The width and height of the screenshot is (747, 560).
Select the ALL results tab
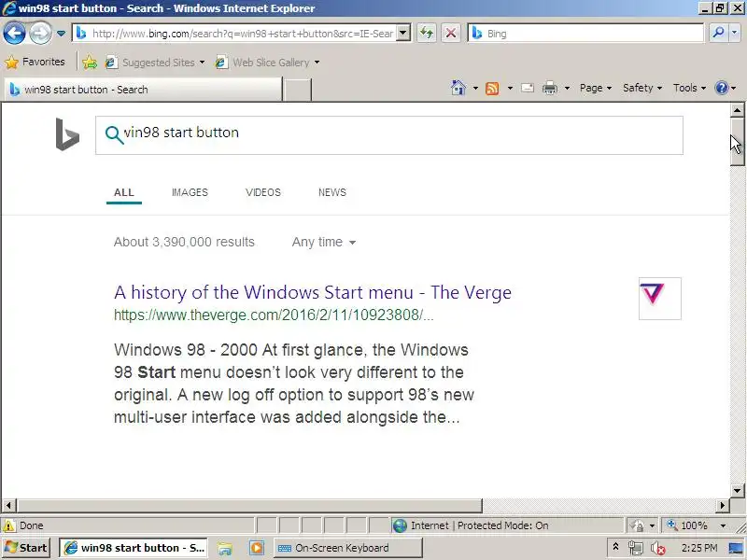tap(124, 192)
